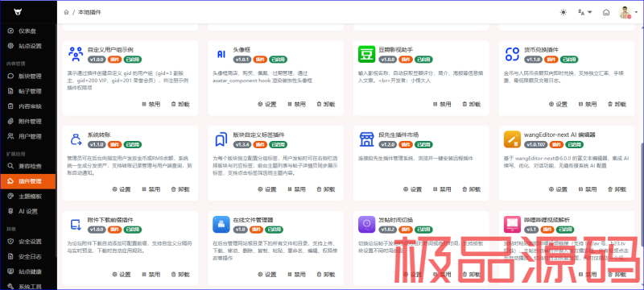Click the home icon in the breadcrumb
This screenshot has width=644, height=290.
(66, 12)
